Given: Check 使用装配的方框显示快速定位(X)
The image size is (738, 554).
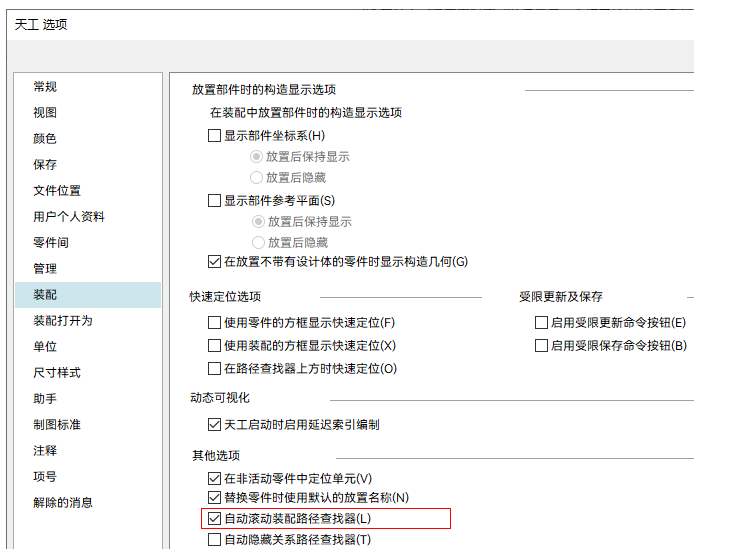Looking at the screenshot, I should (x=214, y=346).
